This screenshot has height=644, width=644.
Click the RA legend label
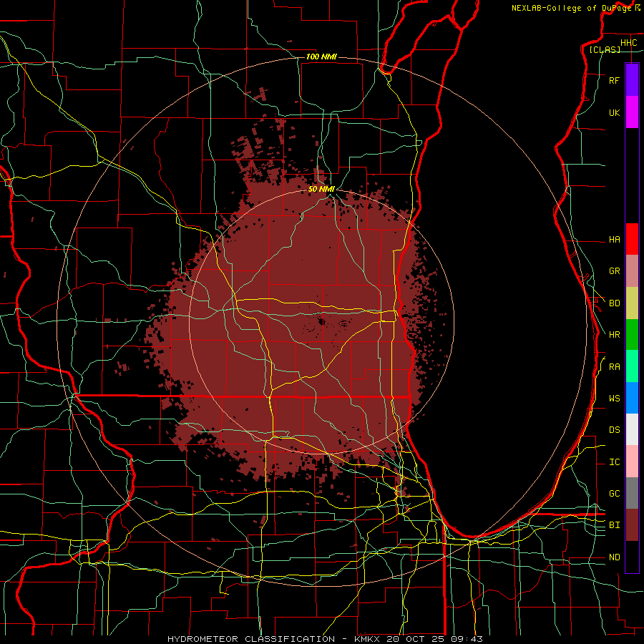tap(614, 367)
